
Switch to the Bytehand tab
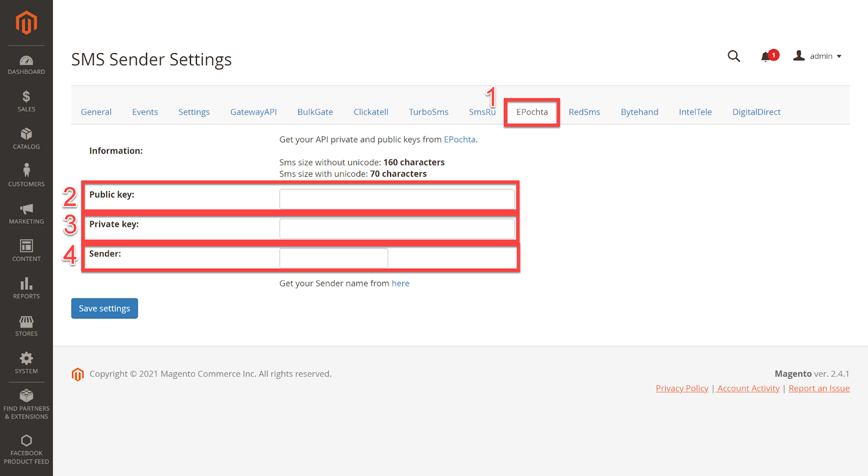640,112
